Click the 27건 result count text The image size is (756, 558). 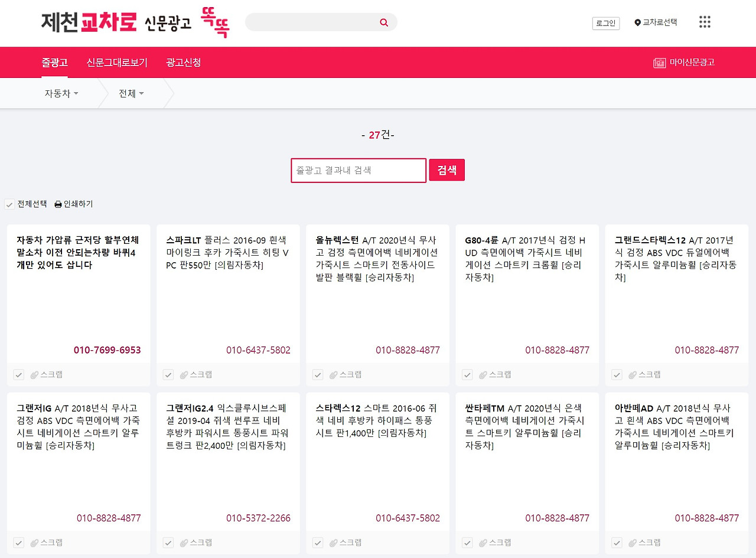(378, 135)
